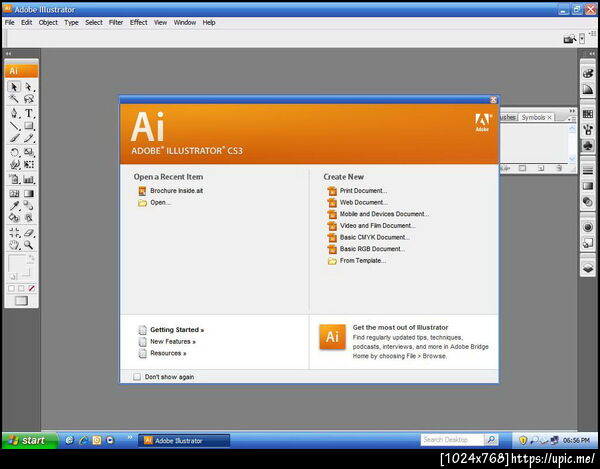The width and height of the screenshot is (600, 469).
Task: Select the Paintbrush tool
Action: pos(14,138)
